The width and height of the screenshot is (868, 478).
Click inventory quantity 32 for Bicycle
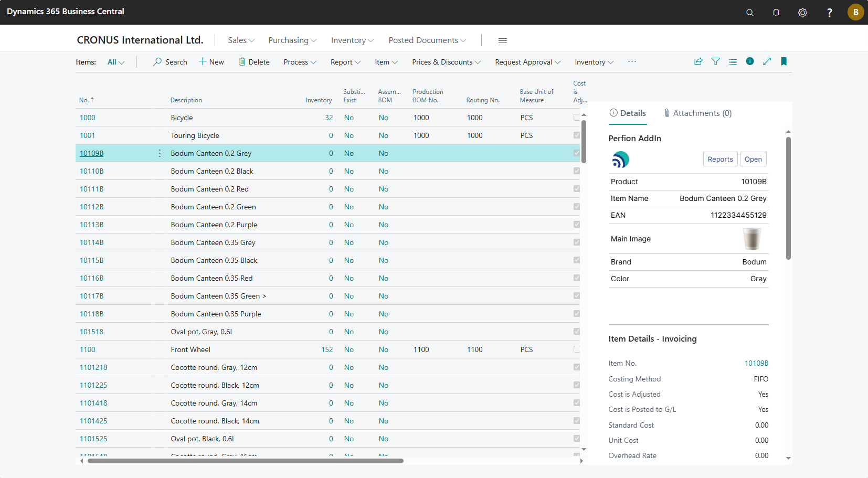pyautogui.click(x=329, y=118)
